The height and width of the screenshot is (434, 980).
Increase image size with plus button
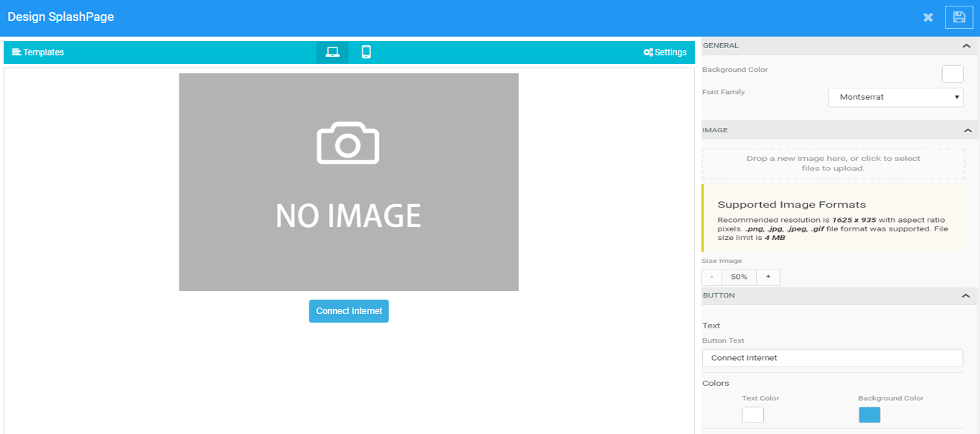point(768,277)
